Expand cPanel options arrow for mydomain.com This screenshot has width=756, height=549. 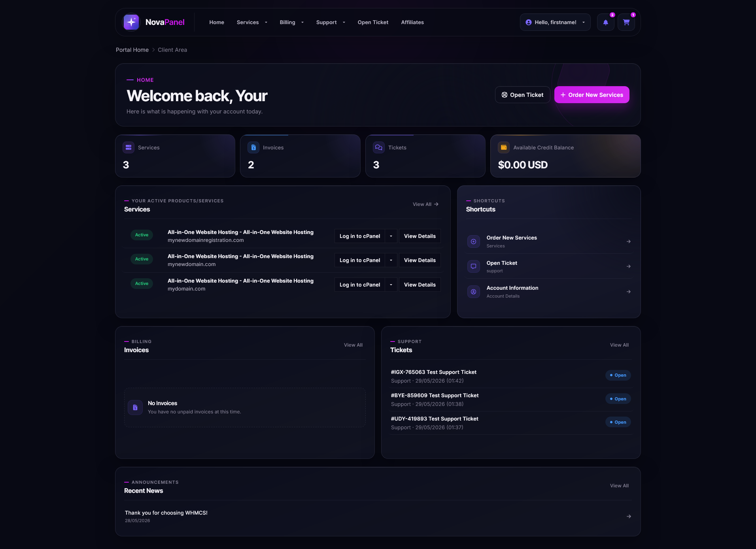coord(391,285)
